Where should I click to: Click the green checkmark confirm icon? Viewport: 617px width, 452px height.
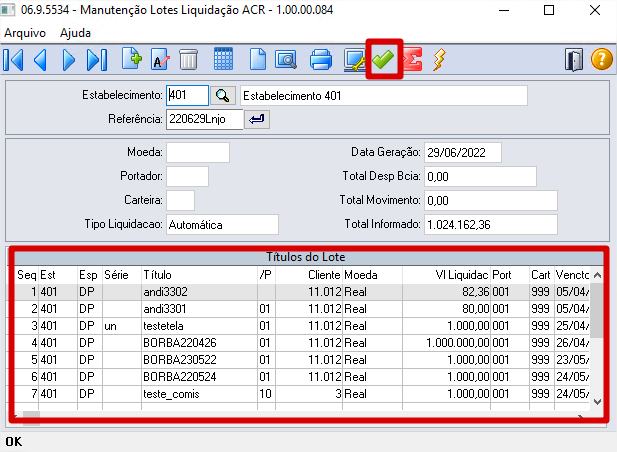383,59
